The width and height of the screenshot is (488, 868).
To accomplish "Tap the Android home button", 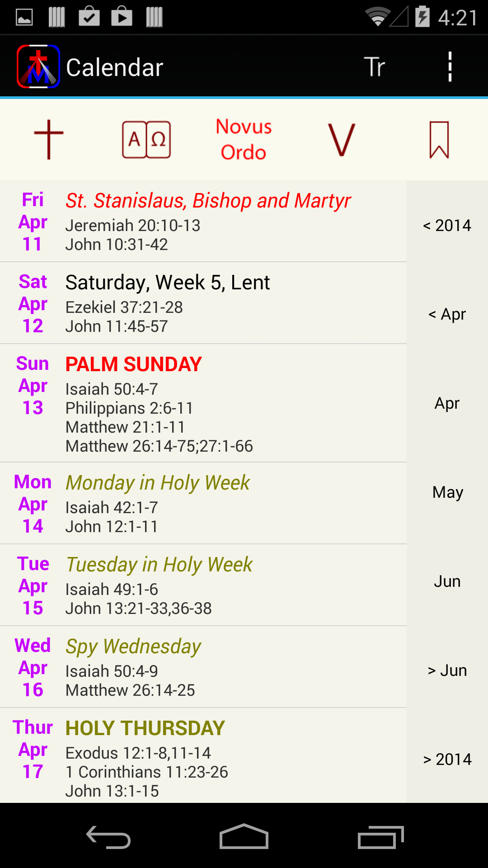I will 244,836.
